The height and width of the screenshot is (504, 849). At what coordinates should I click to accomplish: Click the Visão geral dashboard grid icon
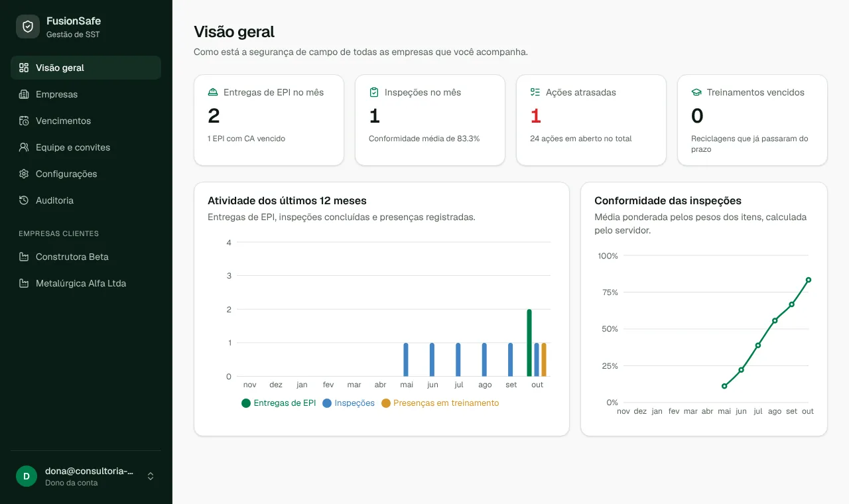pyautogui.click(x=24, y=68)
